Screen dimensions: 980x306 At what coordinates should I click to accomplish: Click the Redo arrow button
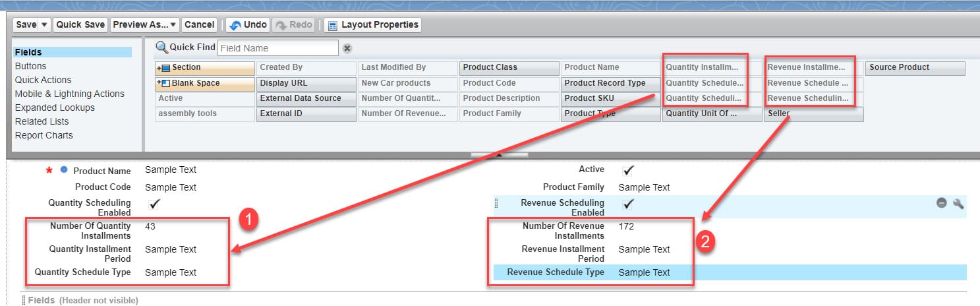[294, 25]
